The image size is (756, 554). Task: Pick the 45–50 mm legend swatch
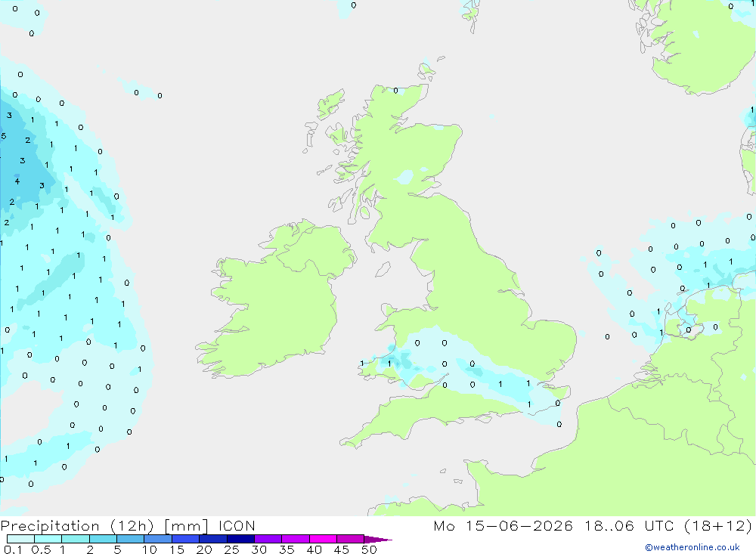tap(351, 539)
